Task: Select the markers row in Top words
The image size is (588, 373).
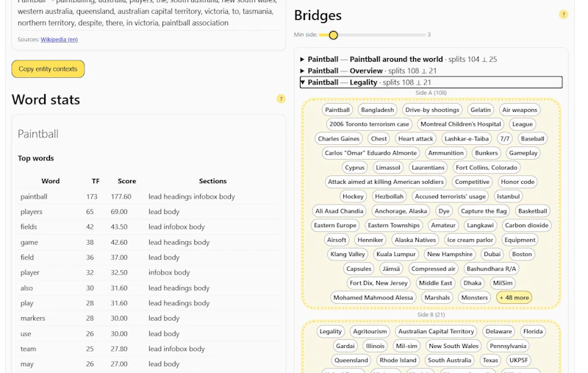Action: tap(149, 319)
